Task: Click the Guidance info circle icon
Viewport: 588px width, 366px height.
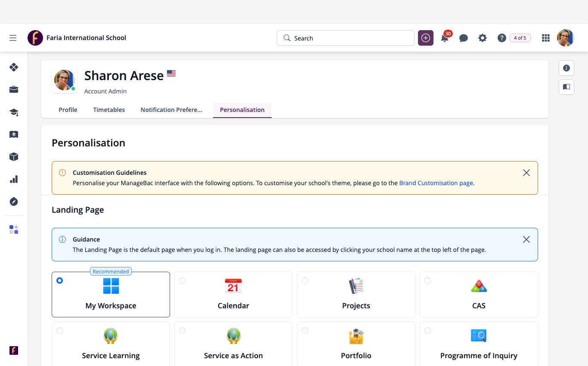Action: point(62,239)
